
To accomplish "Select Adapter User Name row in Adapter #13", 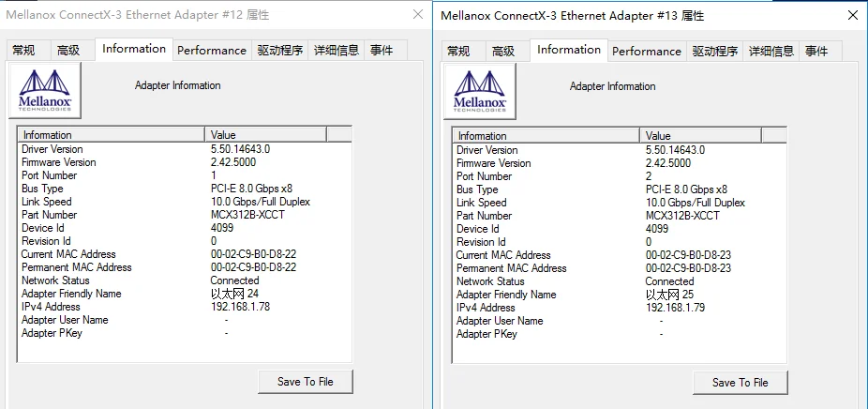I will coord(620,321).
